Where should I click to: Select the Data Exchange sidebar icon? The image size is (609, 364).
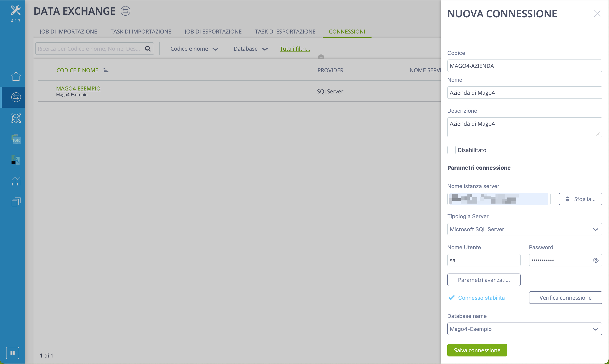(16, 97)
